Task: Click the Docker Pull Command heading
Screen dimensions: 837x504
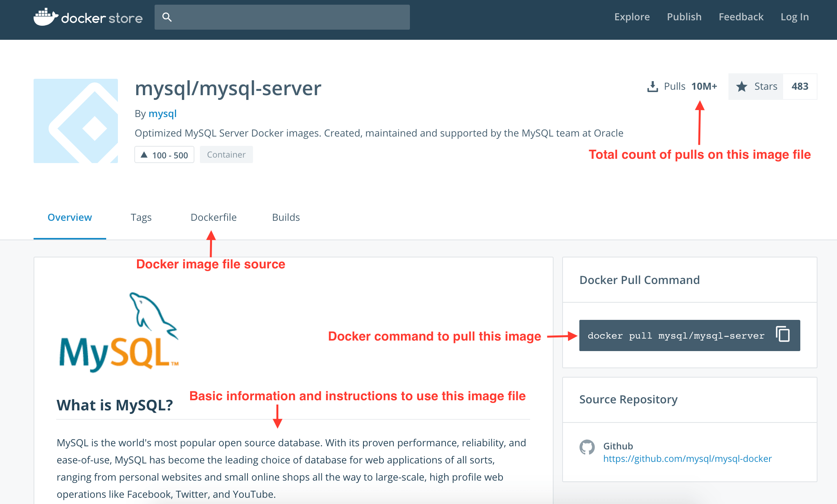Action: pos(639,280)
